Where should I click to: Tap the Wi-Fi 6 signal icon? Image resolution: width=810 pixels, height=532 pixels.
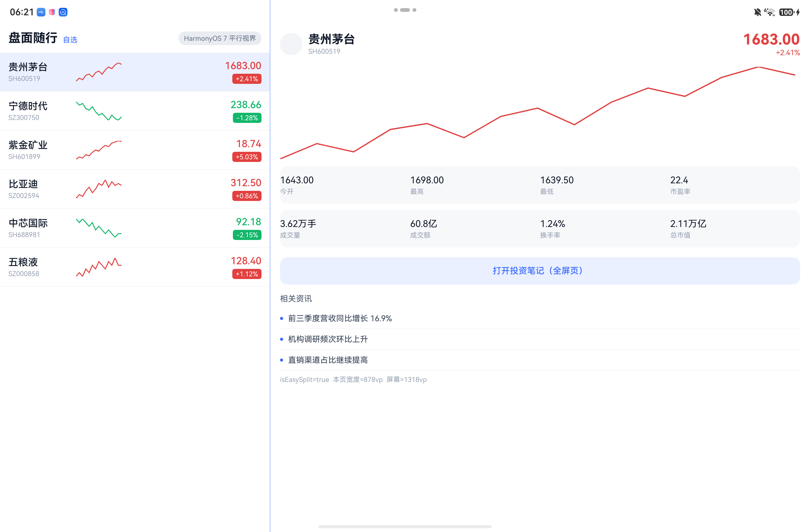(x=770, y=12)
